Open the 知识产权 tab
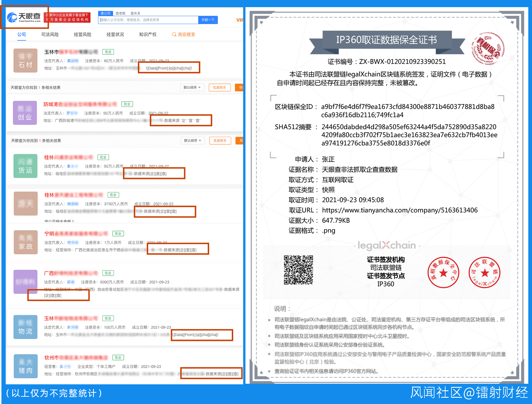This screenshot has width=532, height=404. 148,34
